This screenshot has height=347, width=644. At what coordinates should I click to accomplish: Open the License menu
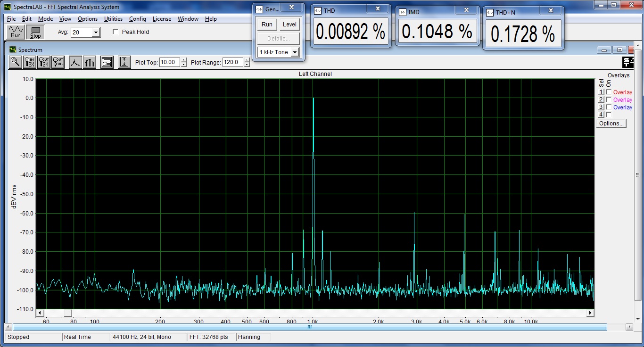[162, 19]
